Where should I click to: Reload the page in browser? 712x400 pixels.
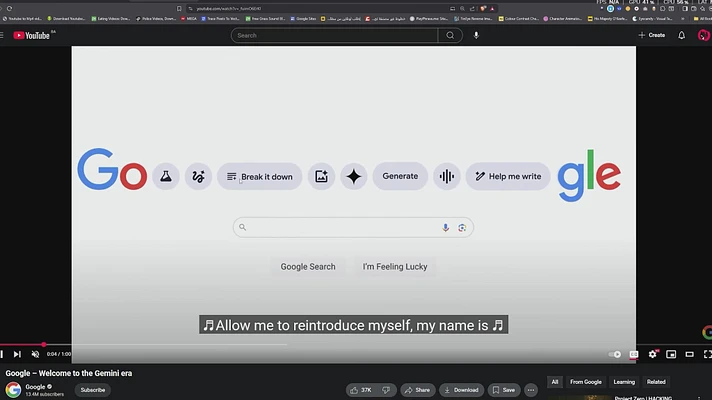tap(10, 9)
